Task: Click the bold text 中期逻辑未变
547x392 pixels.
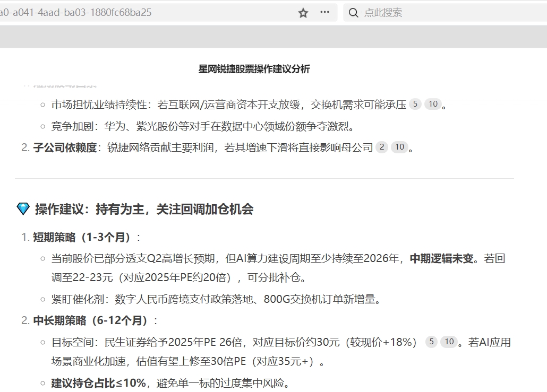Action: coord(441,258)
